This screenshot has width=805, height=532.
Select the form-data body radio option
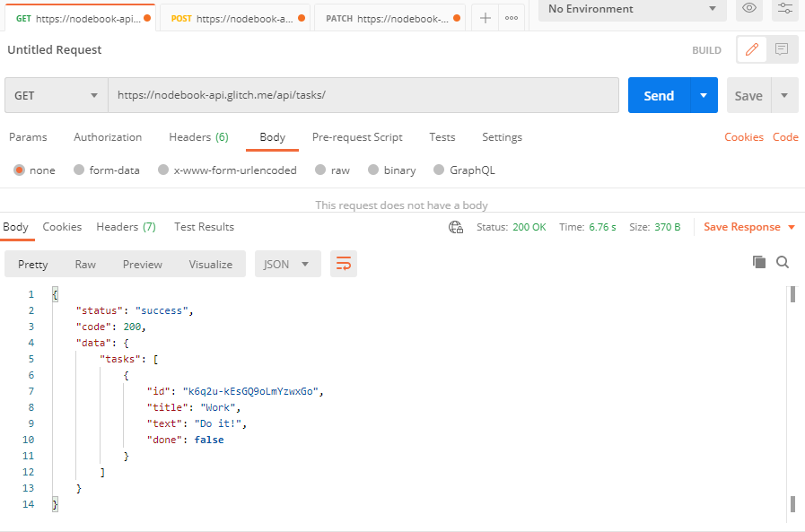[79, 170]
